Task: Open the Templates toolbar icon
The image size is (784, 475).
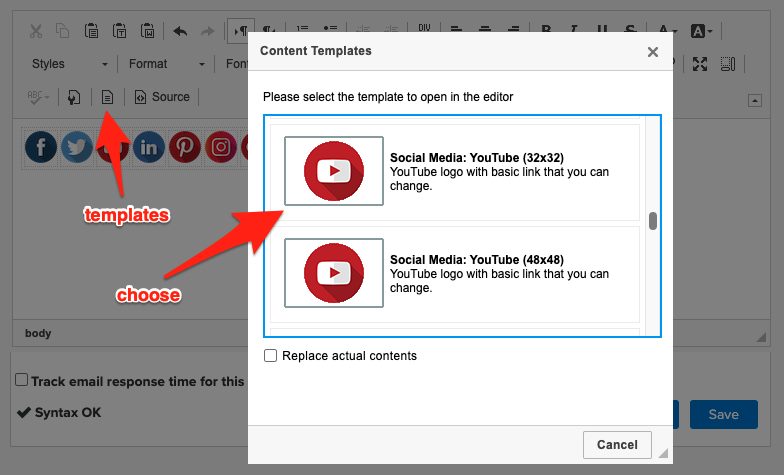Action: coord(107,97)
